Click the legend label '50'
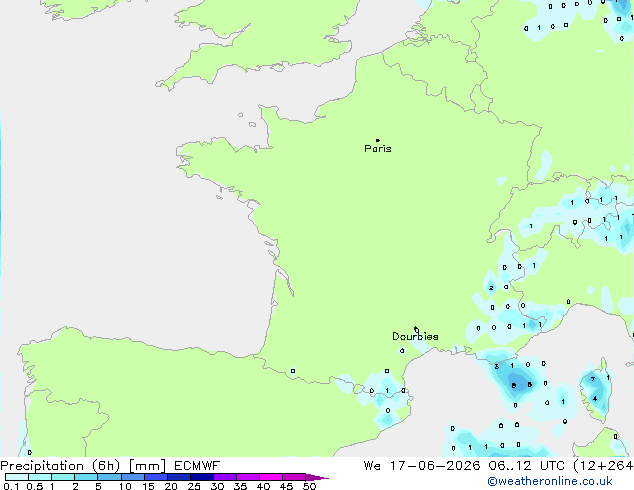The width and height of the screenshot is (634, 490). coord(309,486)
